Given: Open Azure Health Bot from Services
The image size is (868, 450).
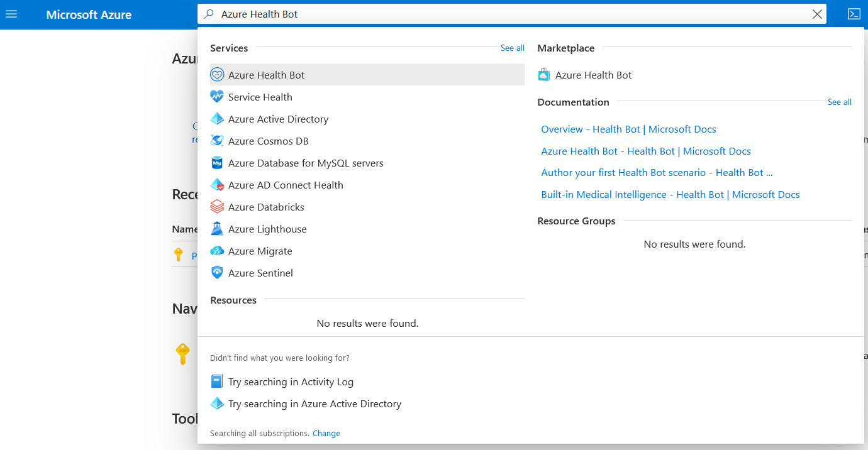Looking at the screenshot, I should [x=367, y=75].
